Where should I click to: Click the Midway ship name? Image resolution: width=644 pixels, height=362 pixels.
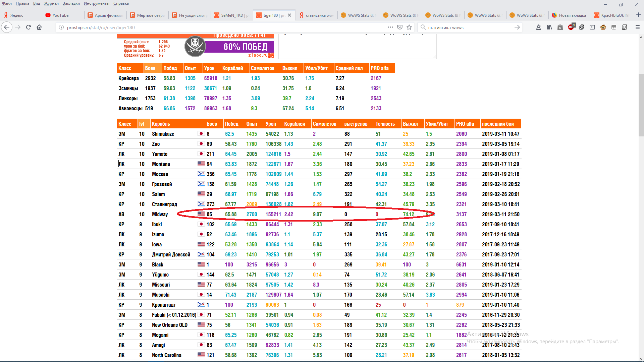click(x=160, y=214)
